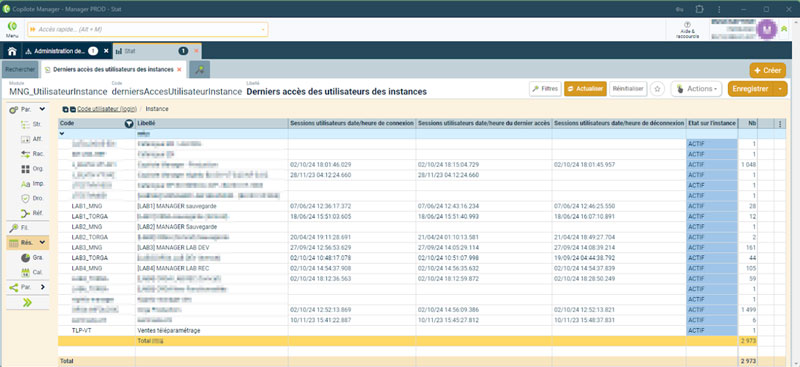
Task: Collapse the first group row chevron in table
Action: click(62, 134)
